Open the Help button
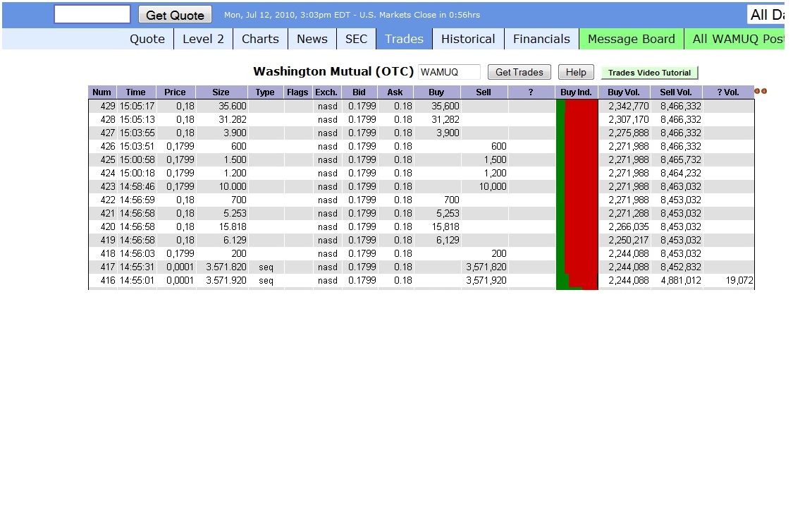 (575, 72)
